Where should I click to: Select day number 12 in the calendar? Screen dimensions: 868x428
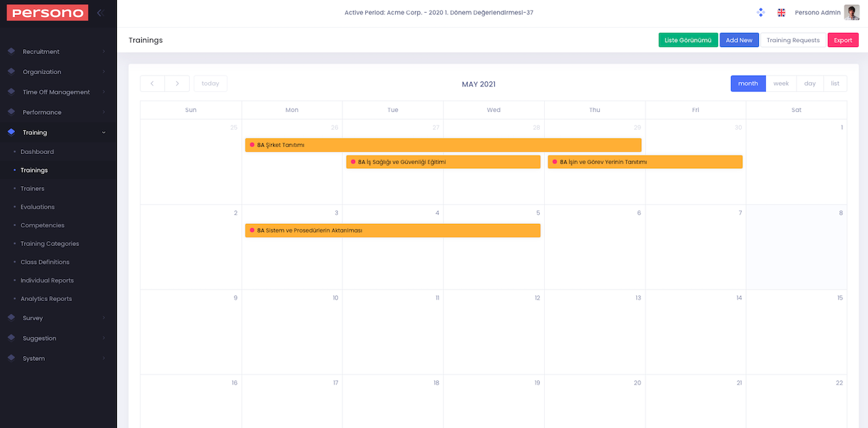click(537, 297)
